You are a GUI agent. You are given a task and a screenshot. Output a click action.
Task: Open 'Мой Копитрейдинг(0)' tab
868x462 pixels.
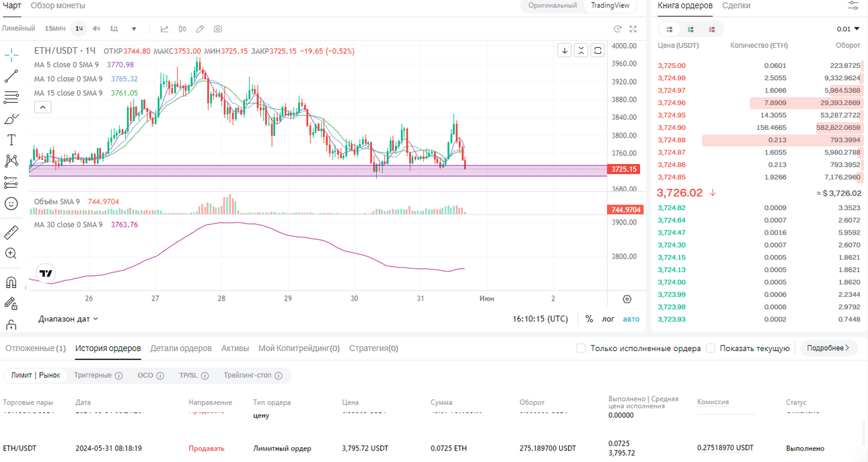(299, 348)
